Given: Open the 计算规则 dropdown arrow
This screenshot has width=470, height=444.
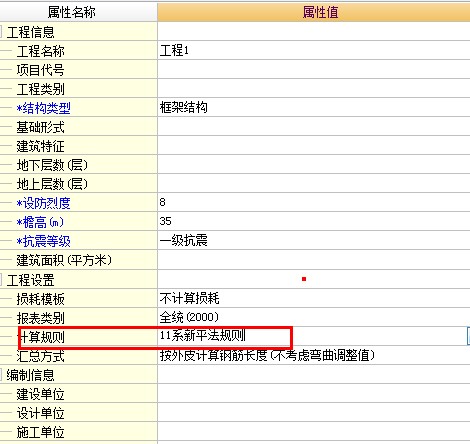Looking at the screenshot, I should (x=468, y=336).
